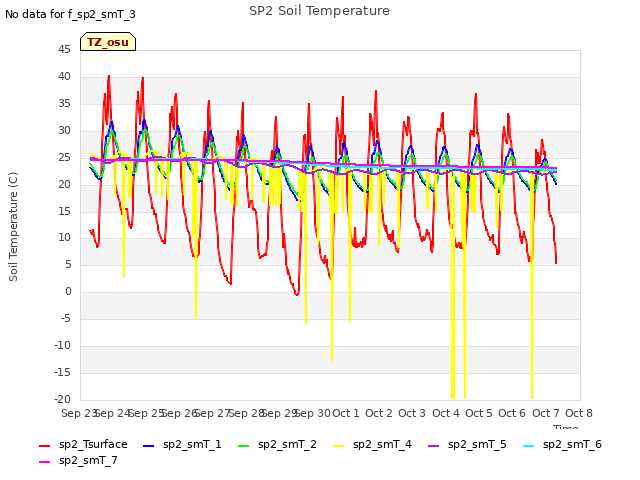
Task: Click the Oct 3 x-axis date label
Action: point(412,413)
